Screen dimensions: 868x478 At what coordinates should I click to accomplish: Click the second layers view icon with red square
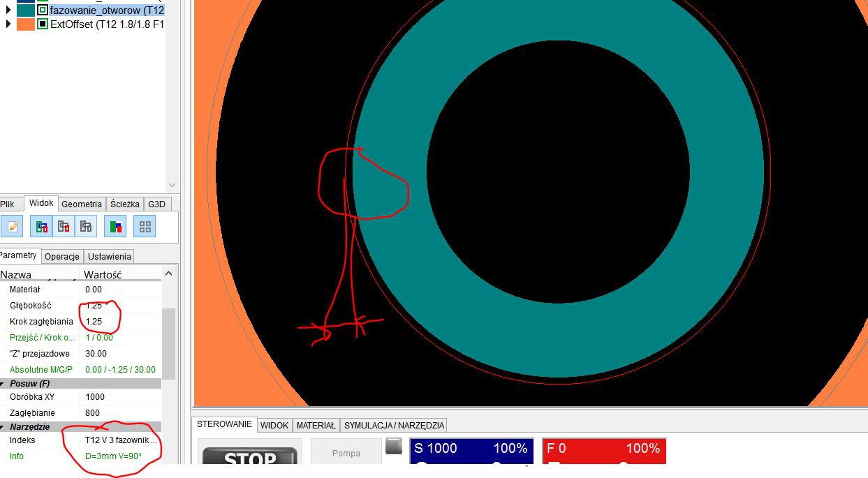click(64, 226)
